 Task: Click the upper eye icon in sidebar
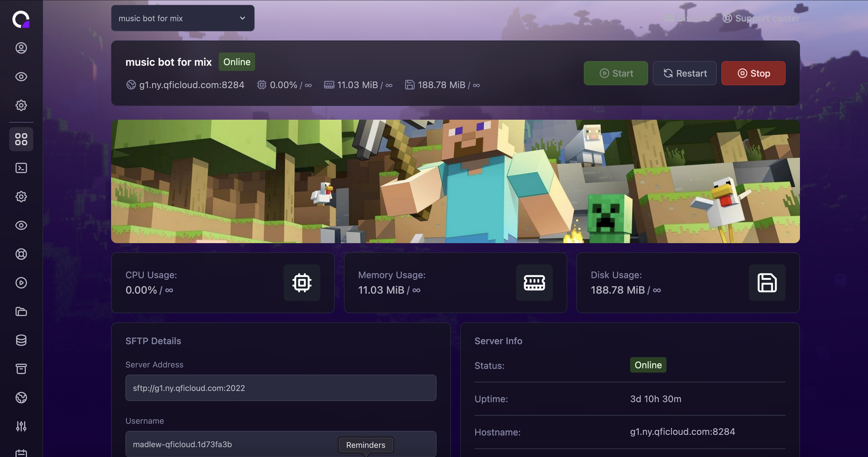(21, 77)
